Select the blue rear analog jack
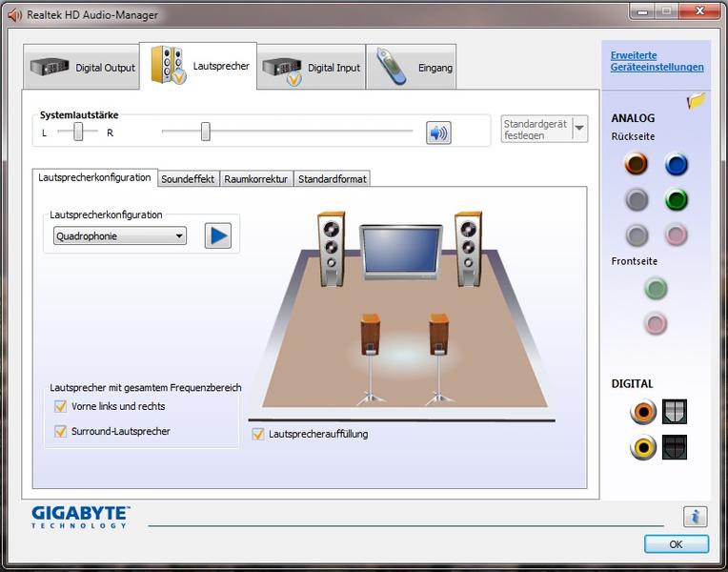This screenshot has width=728, height=572. (x=676, y=164)
